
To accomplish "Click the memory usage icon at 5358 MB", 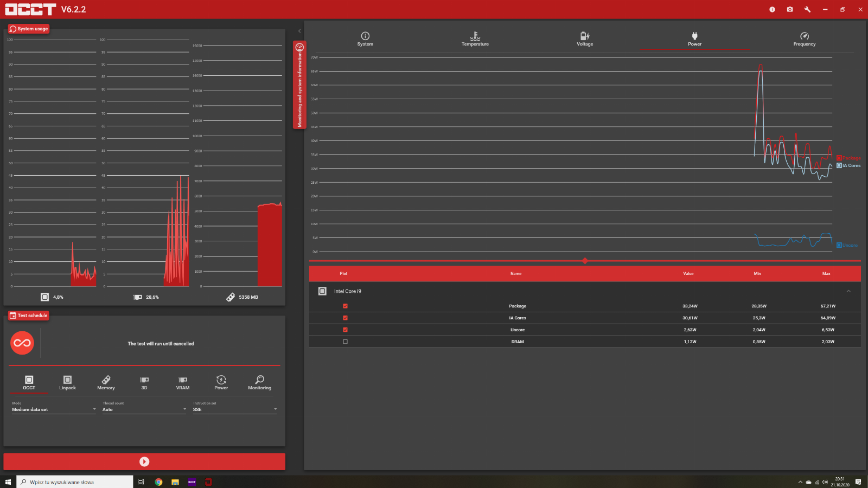I will [x=231, y=297].
